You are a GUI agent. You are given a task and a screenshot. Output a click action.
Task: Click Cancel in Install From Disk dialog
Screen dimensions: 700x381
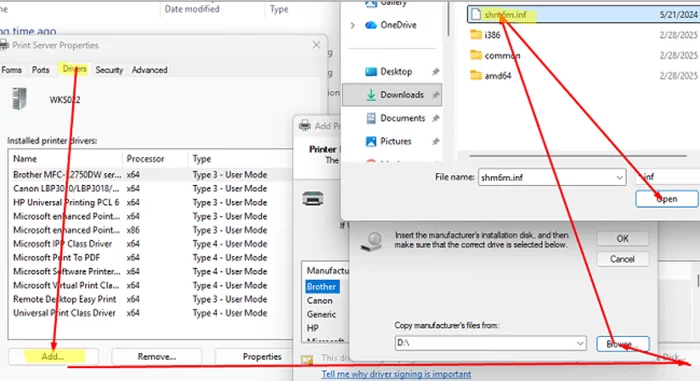622,259
